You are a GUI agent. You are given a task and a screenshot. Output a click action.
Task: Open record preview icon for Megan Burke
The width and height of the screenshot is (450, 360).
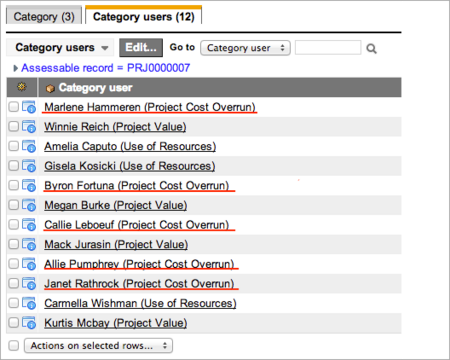tap(29, 205)
